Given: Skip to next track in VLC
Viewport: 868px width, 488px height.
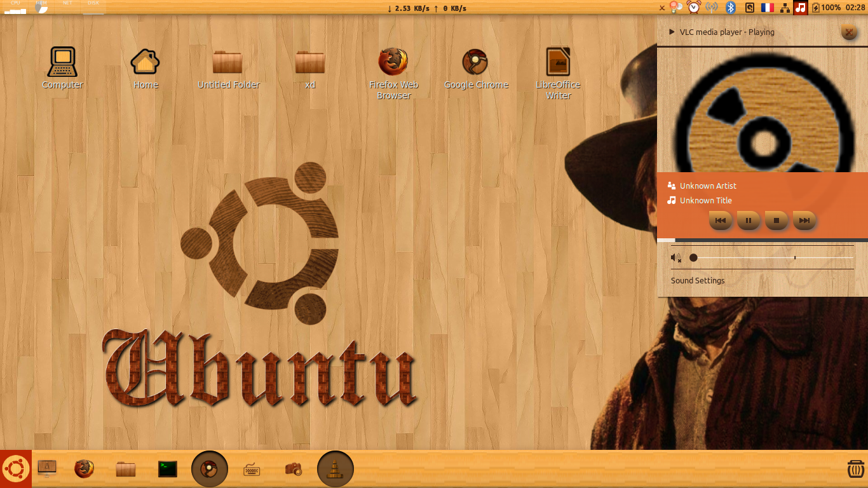Looking at the screenshot, I should point(804,220).
